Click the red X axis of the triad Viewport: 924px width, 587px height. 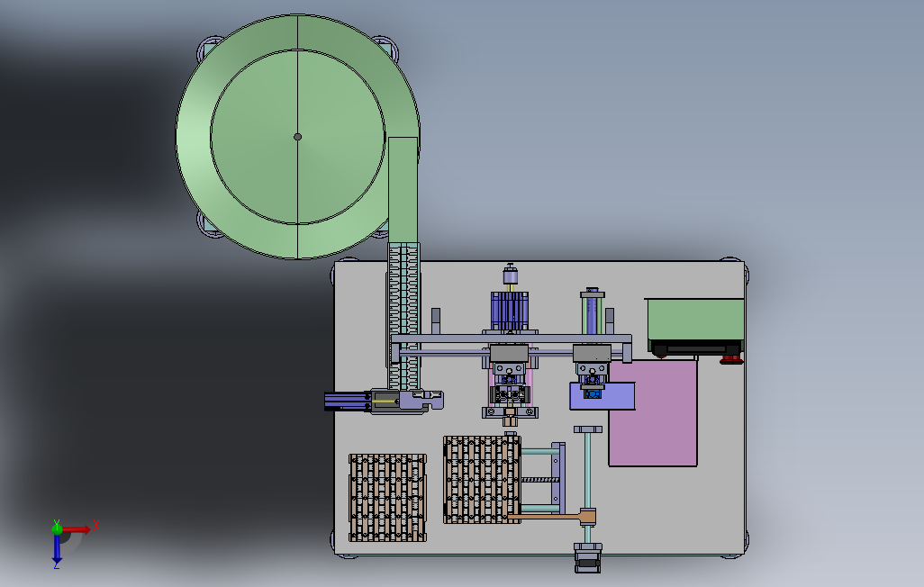tap(77, 529)
